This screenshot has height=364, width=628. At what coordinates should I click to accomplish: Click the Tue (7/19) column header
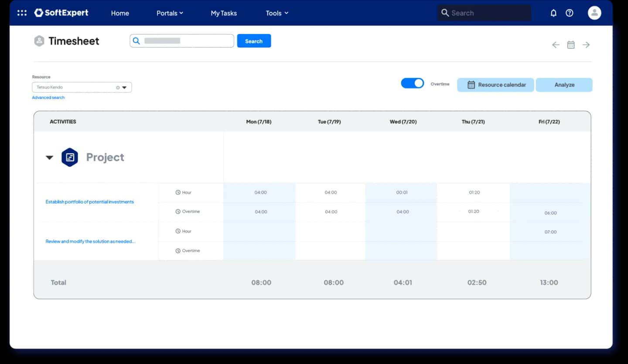329,122
